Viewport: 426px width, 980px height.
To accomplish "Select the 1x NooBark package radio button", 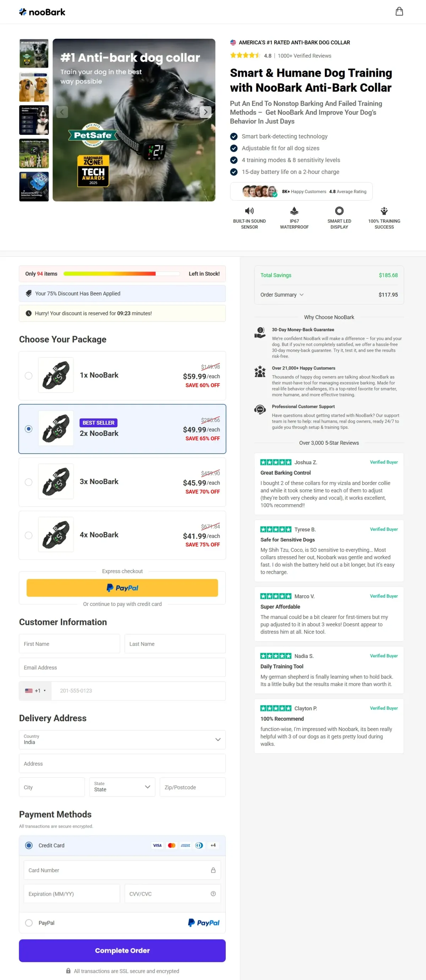I will 28,376.
